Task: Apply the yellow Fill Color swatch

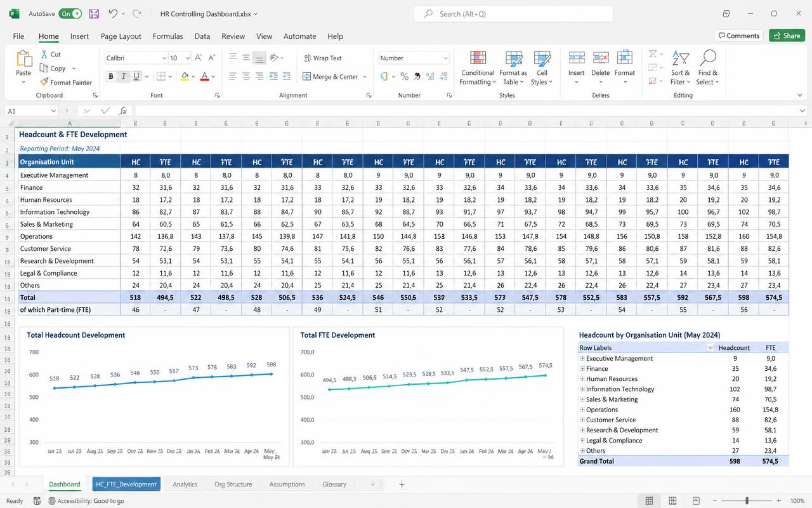Action: tap(185, 76)
